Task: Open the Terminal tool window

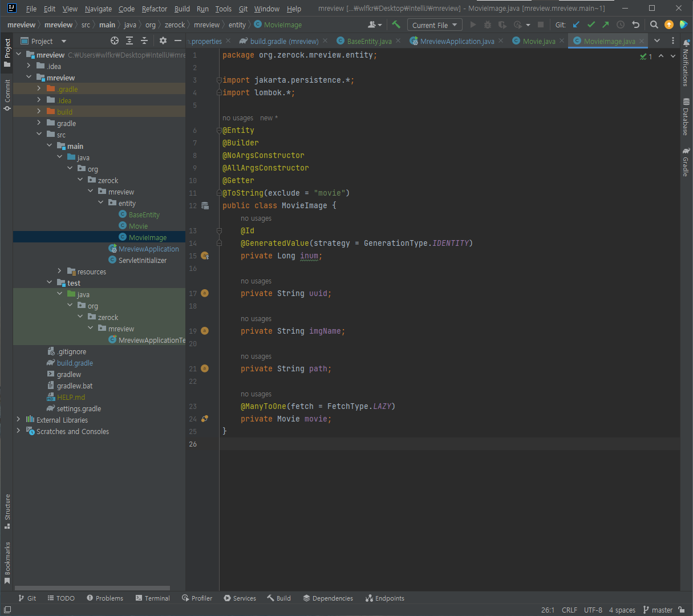Action: pyautogui.click(x=153, y=598)
